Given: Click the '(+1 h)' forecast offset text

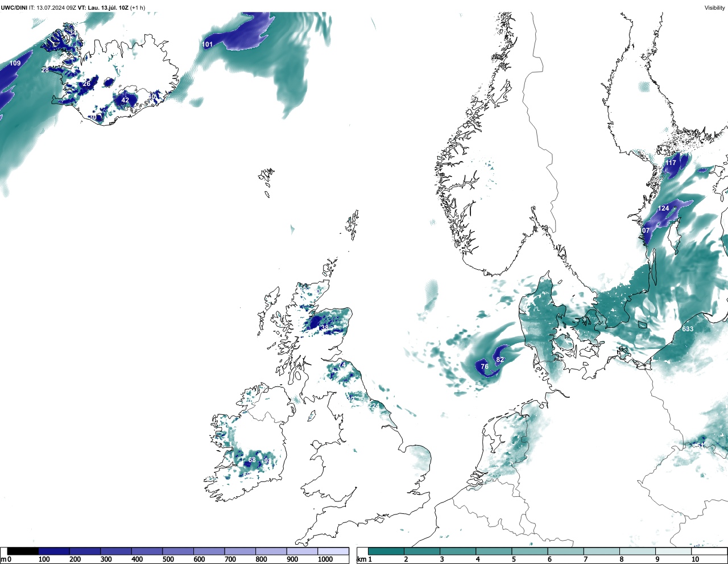Looking at the screenshot, I should click(x=138, y=7).
